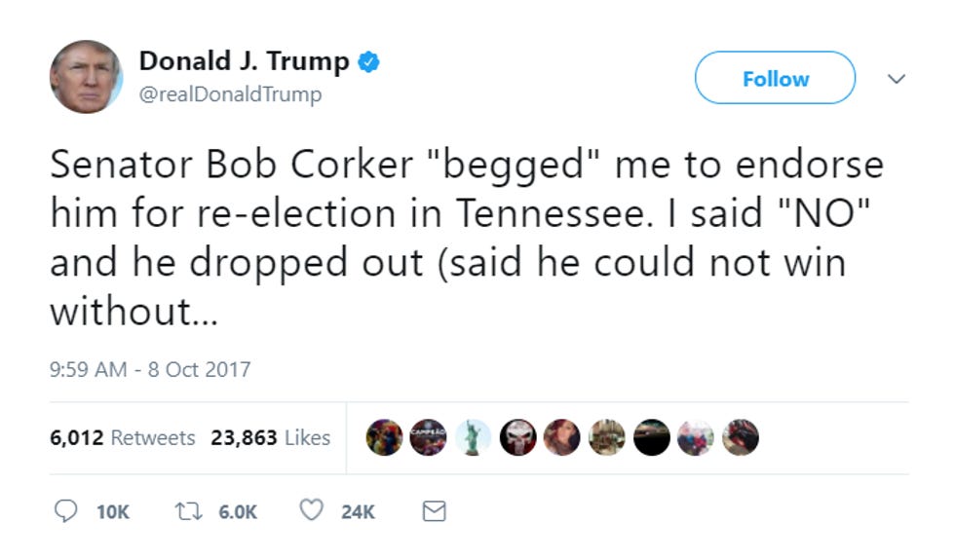This screenshot has height=560, width=955.
Task: View the 6,012 Retweets list
Action: (x=123, y=437)
